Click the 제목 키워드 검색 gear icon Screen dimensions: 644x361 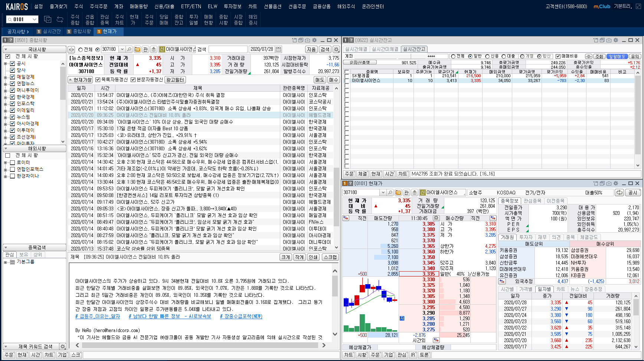coord(63,347)
